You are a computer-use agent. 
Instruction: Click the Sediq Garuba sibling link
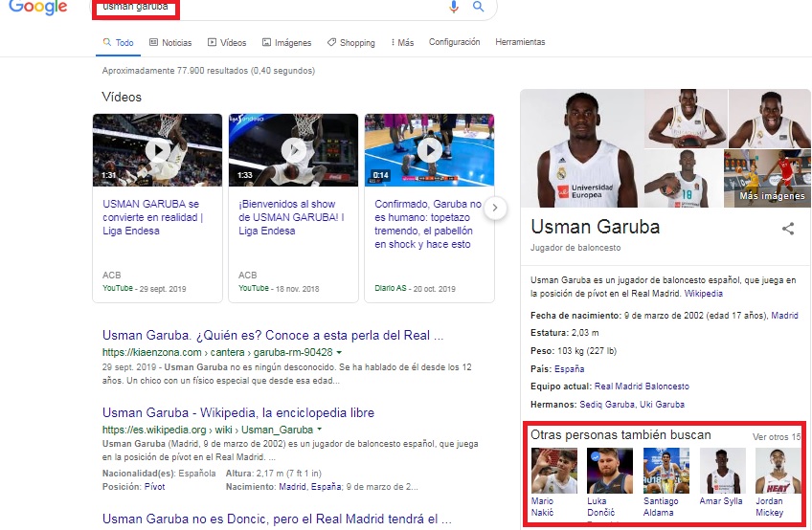coord(607,405)
